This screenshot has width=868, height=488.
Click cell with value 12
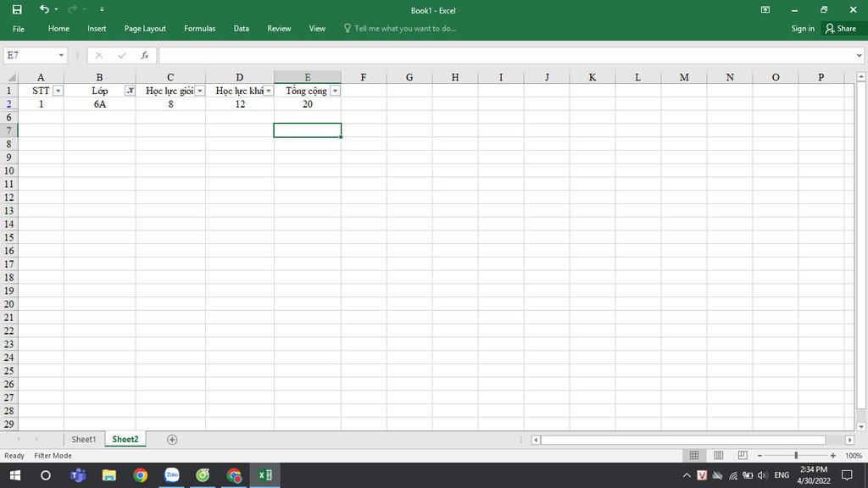tap(240, 104)
